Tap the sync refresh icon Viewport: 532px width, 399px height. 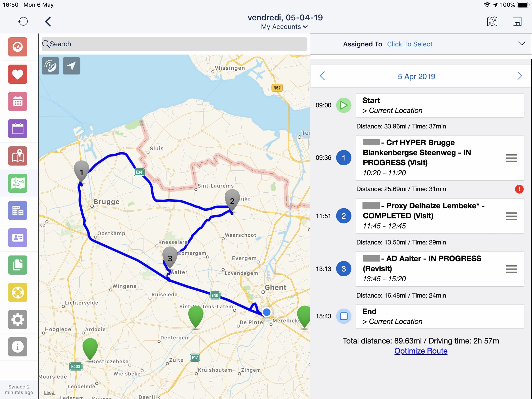23,21
